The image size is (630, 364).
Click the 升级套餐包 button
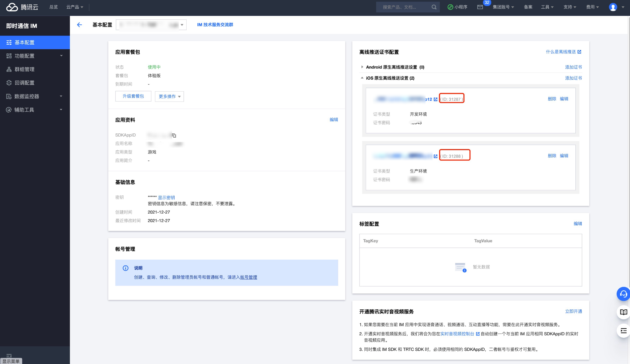pos(133,96)
